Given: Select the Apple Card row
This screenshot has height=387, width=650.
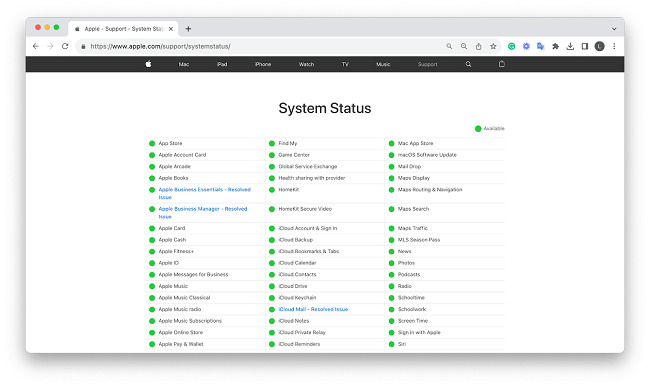Looking at the screenshot, I should (205, 228).
